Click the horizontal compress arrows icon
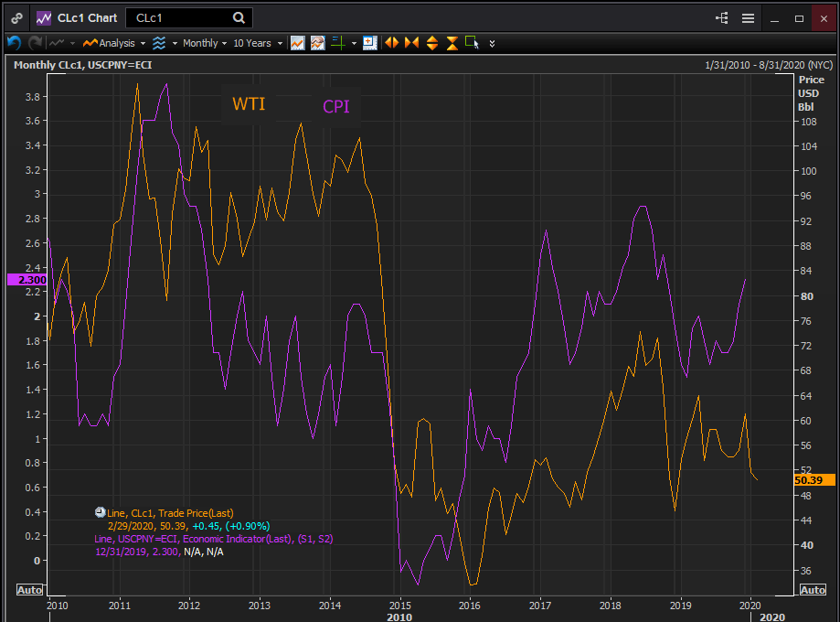 [411, 43]
